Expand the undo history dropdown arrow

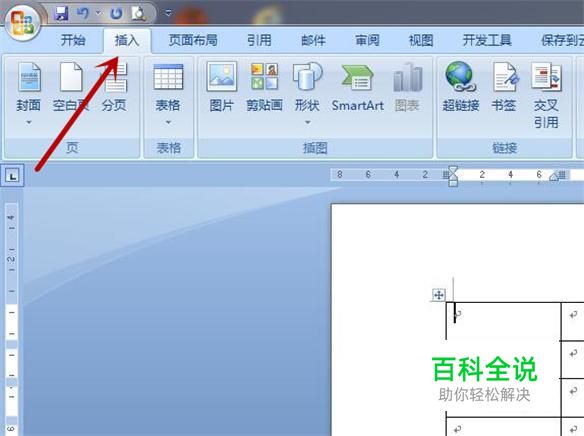99,13
